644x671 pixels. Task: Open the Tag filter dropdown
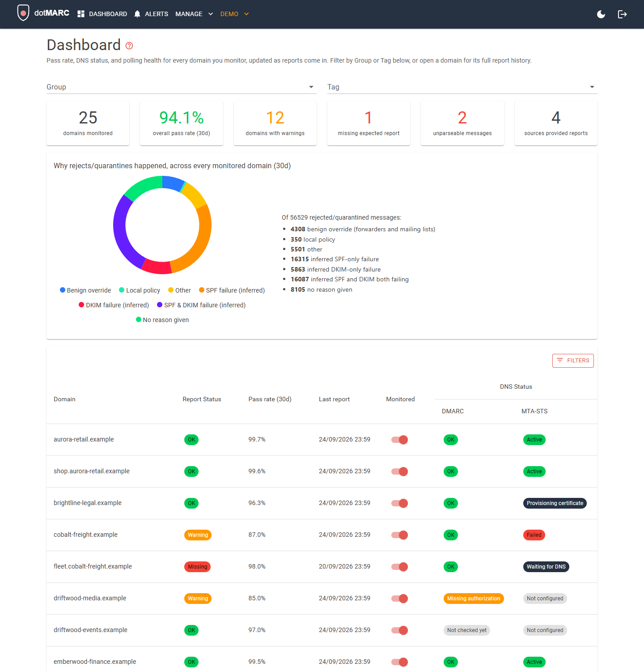click(462, 87)
